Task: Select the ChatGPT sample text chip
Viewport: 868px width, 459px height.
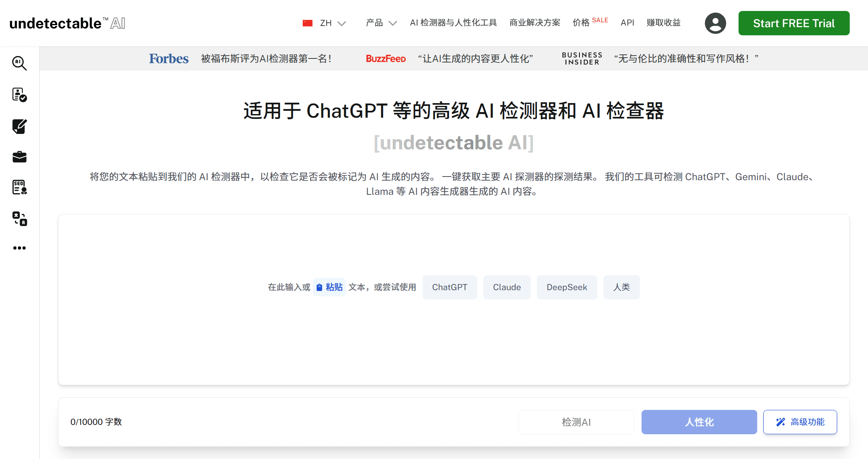Action: (450, 287)
